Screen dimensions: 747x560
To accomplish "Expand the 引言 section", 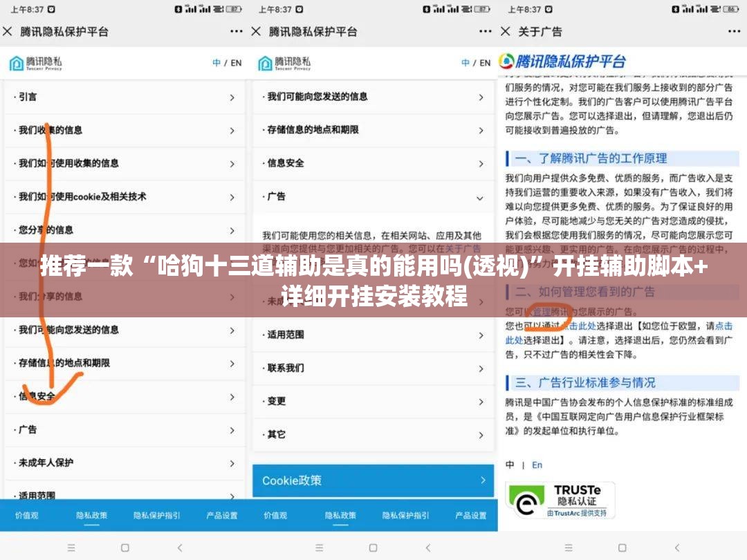I will point(124,97).
